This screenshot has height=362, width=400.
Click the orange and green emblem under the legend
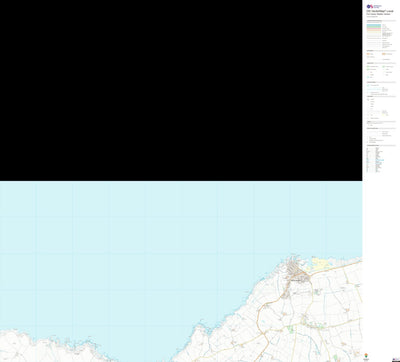point(366,355)
